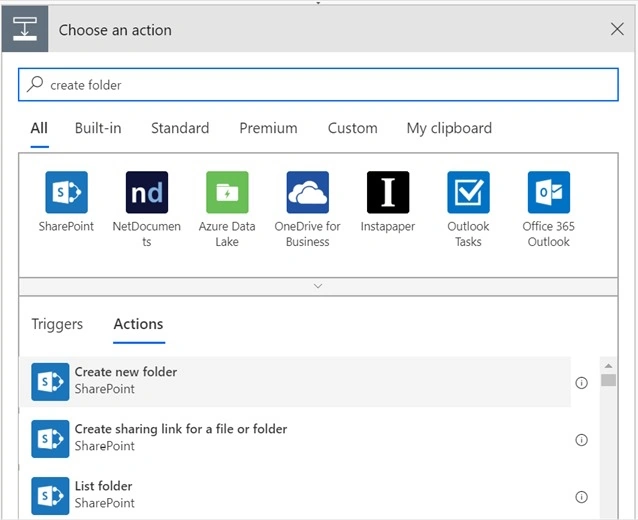Show info for Create new folder
This screenshot has width=638, height=520.
pos(581,383)
